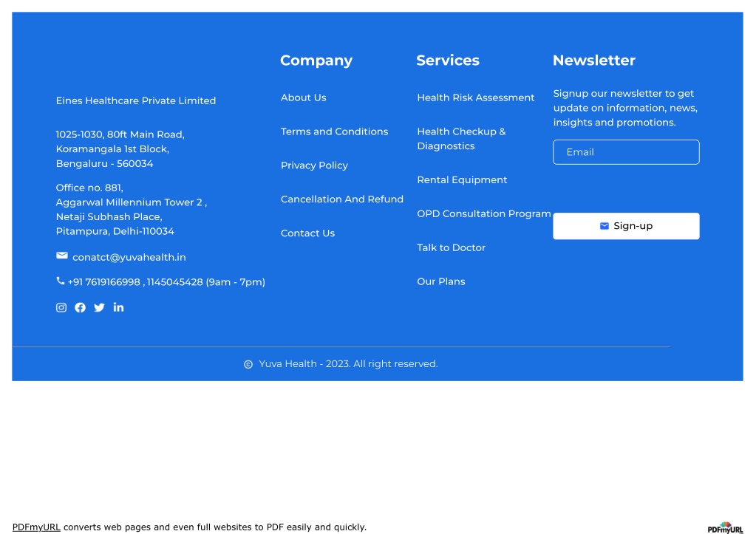Click the Pitampura, Delhi-110034 address line
756x534 pixels.
click(115, 231)
